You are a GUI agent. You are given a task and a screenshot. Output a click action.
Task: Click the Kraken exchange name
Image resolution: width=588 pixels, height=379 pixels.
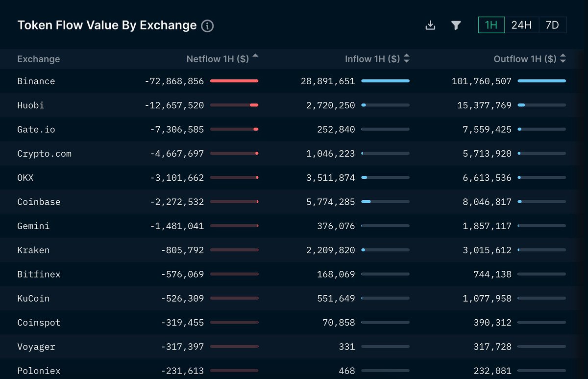[x=33, y=250]
